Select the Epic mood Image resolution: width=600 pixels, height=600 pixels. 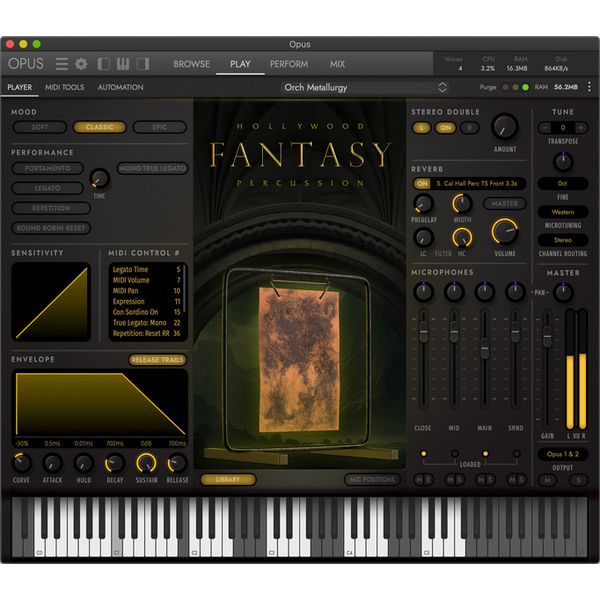click(x=160, y=127)
